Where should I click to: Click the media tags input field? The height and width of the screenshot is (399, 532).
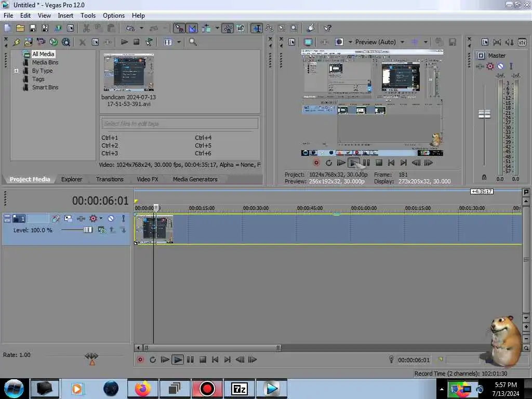coord(180,124)
